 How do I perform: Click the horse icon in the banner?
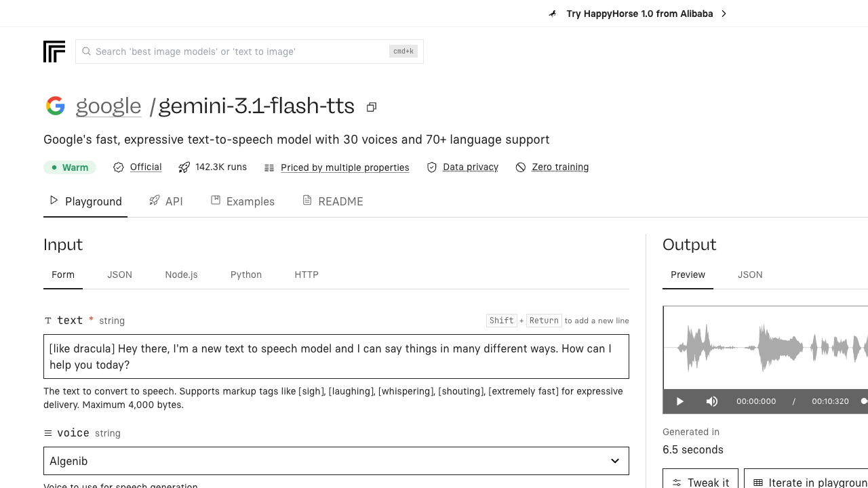coord(553,14)
